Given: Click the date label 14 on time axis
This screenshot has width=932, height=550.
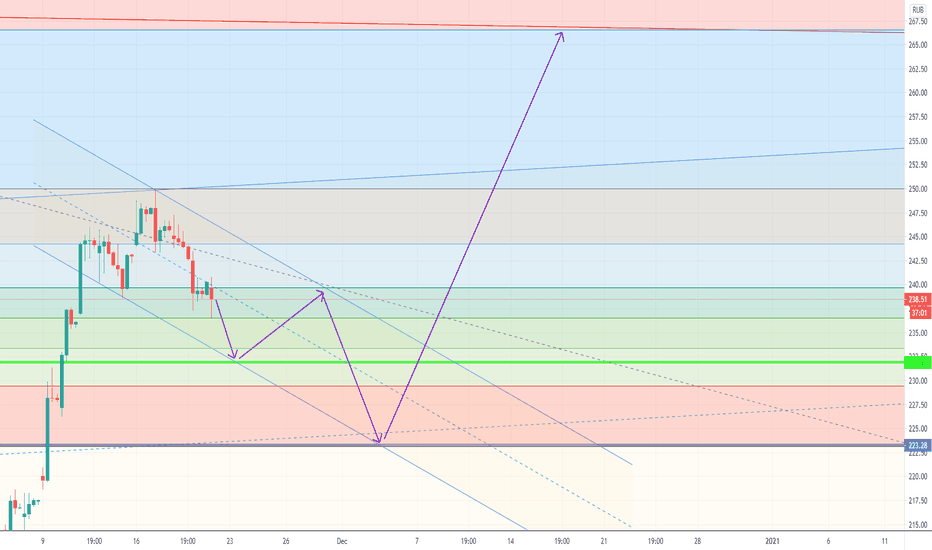Looking at the screenshot, I should [x=511, y=541].
